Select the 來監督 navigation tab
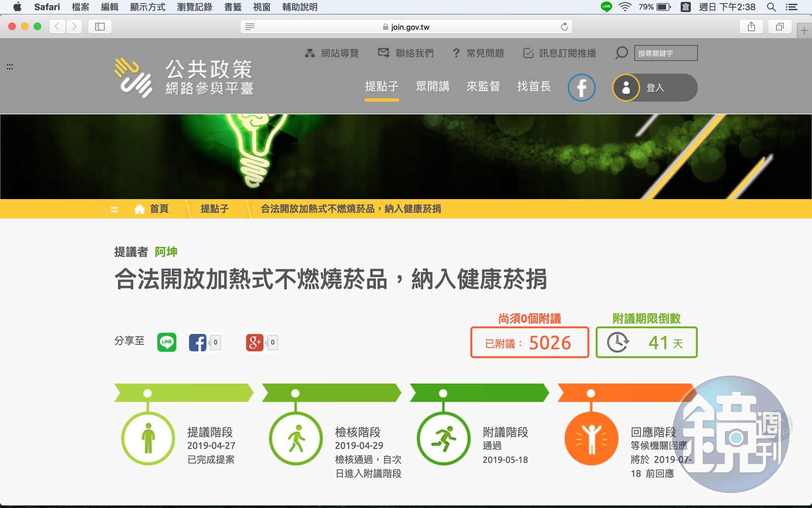The image size is (812, 508). click(x=483, y=86)
